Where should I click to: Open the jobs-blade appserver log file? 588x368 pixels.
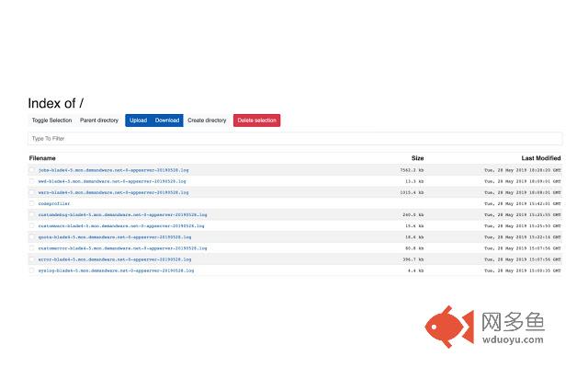pos(114,170)
